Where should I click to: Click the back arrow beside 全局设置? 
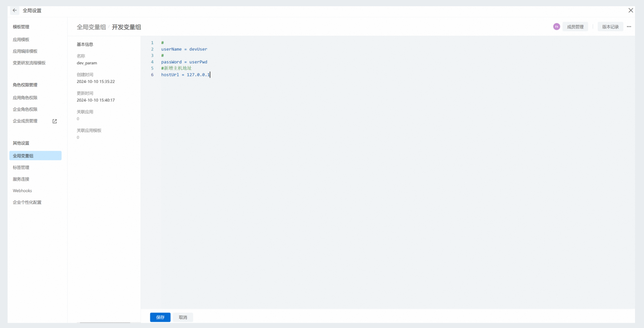click(x=14, y=10)
